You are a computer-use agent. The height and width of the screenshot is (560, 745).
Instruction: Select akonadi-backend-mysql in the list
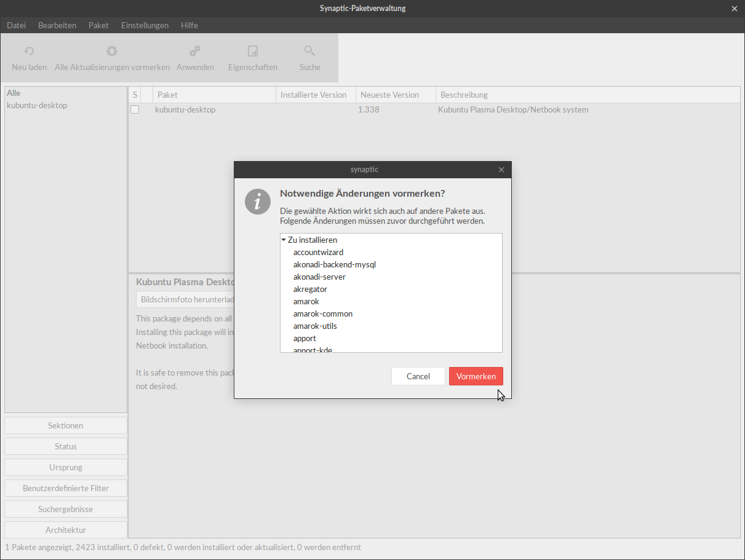tap(335, 264)
